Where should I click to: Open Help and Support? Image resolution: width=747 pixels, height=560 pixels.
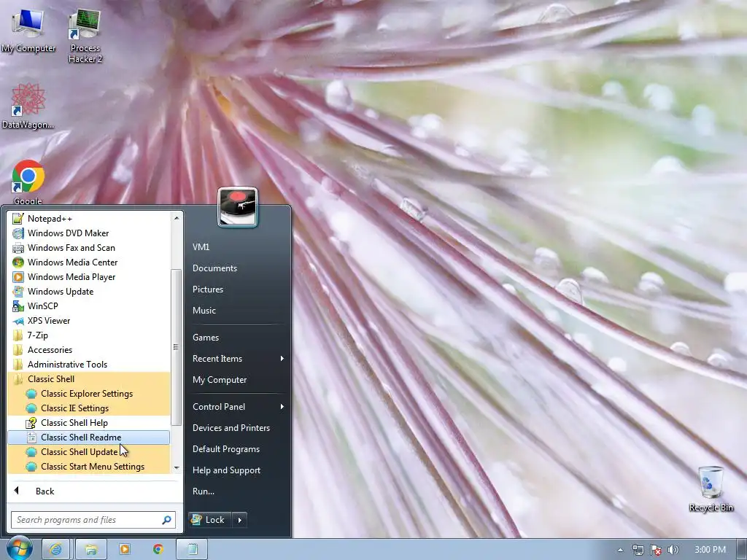pyautogui.click(x=238, y=470)
